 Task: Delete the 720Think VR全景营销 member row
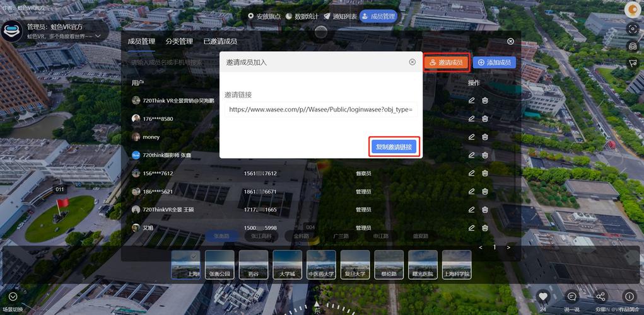click(x=485, y=101)
